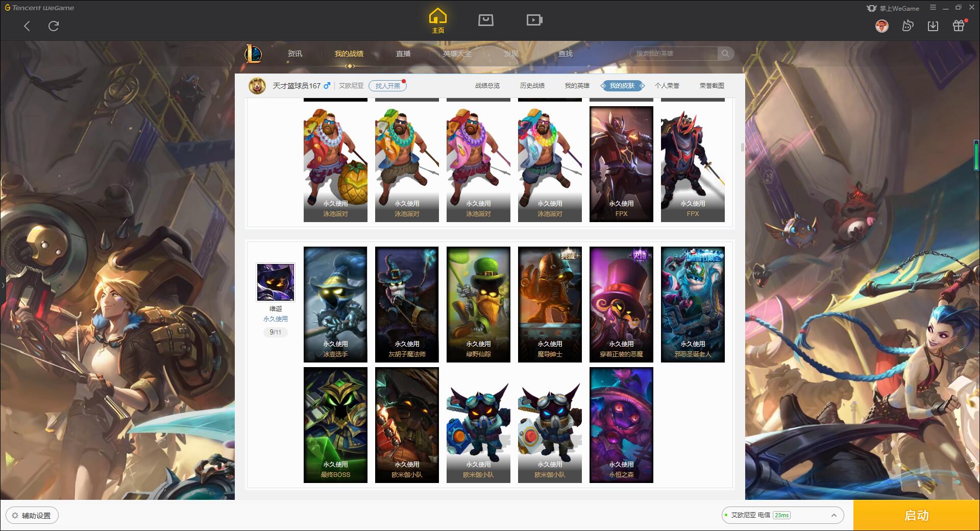
Task: Click the 9/11 skin count badge
Action: coord(276,332)
